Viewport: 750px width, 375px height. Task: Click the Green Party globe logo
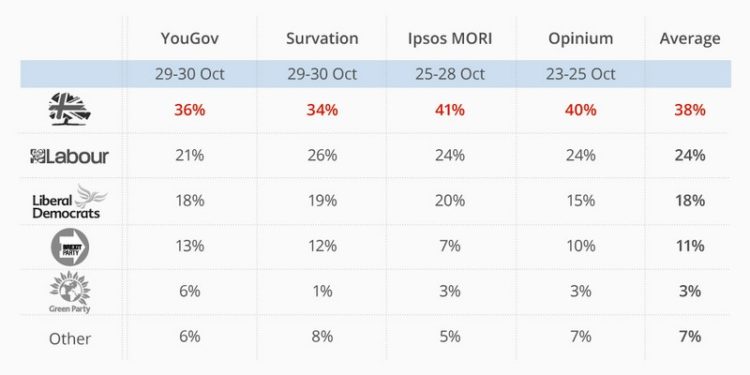tap(70, 292)
